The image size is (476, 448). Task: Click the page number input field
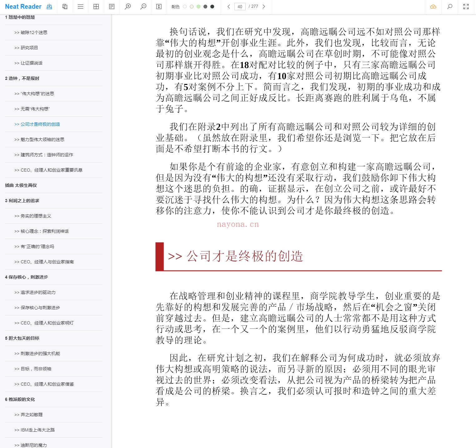coord(240,7)
